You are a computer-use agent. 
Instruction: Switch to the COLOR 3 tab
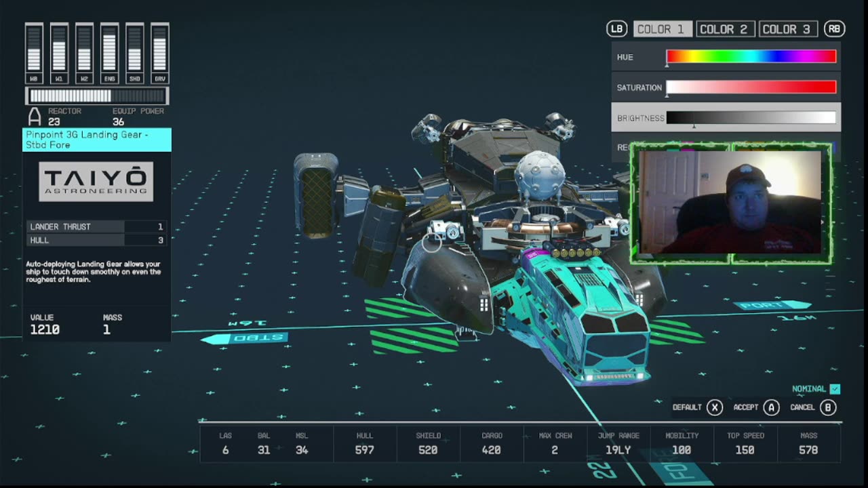(x=787, y=29)
